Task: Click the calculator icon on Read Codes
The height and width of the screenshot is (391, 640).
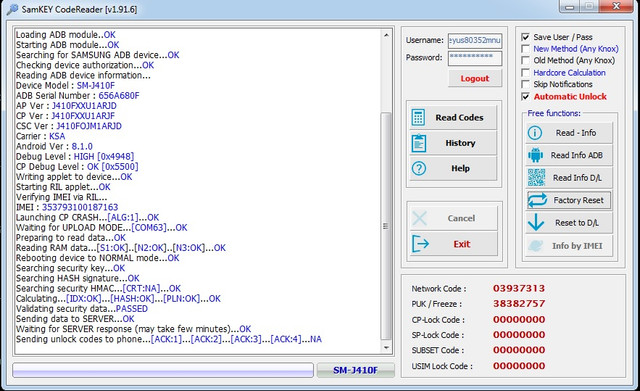Action: (418, 117)
